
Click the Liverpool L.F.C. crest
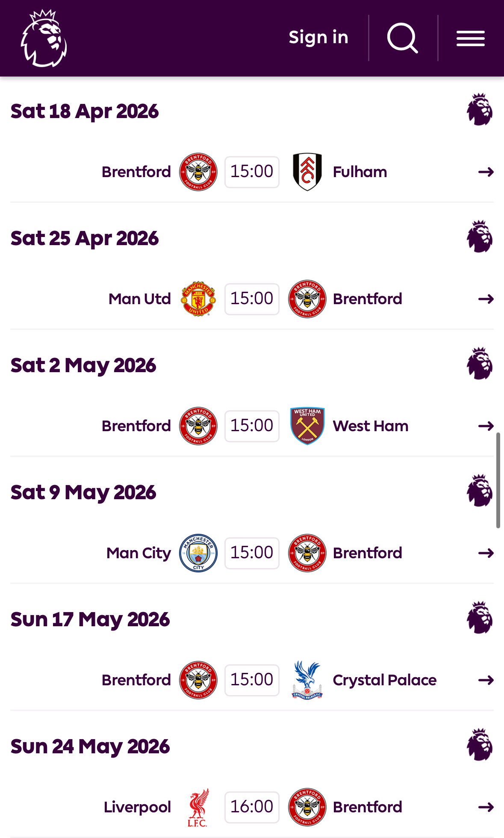point(198,807)
